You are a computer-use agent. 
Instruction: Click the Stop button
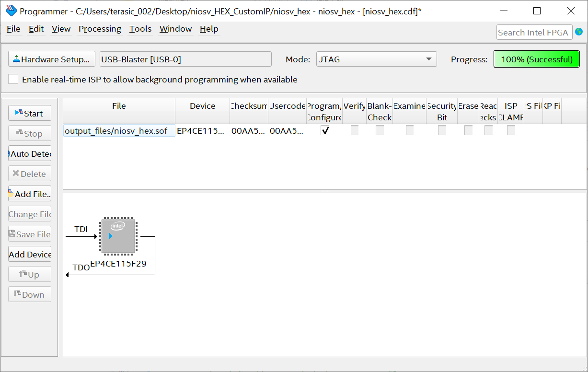(x=30, y=133)
